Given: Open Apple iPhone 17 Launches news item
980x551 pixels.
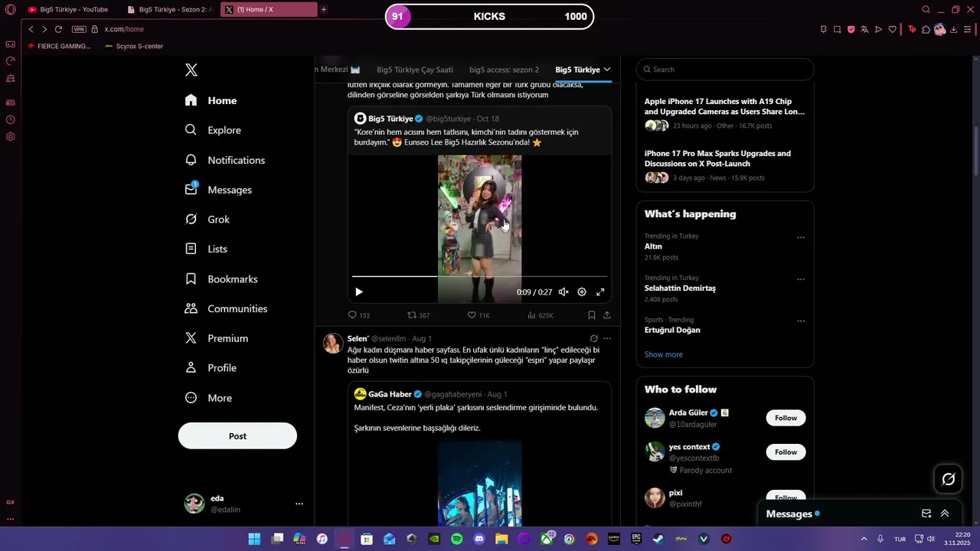Looking at the screenshot, I should coord(725,113).
